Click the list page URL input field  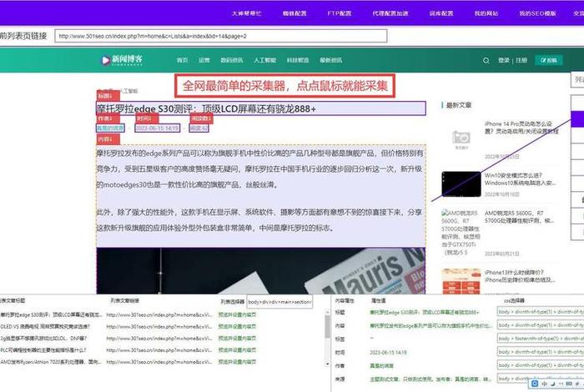(221, 36)
